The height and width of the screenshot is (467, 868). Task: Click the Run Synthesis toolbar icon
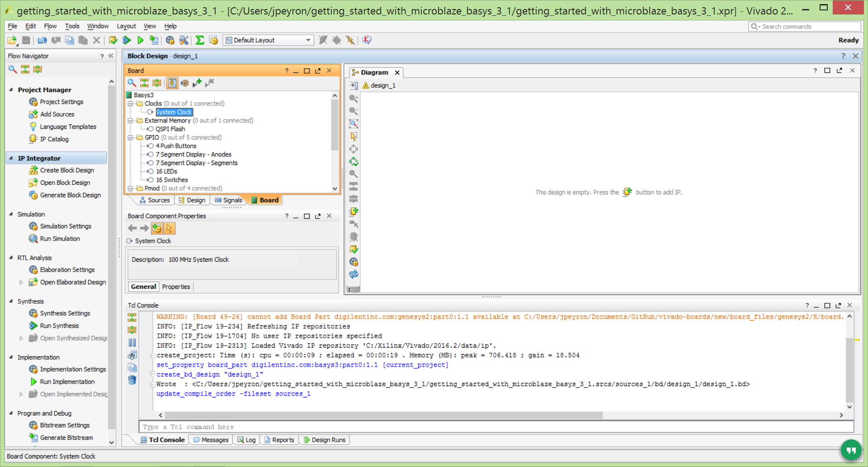127,40
